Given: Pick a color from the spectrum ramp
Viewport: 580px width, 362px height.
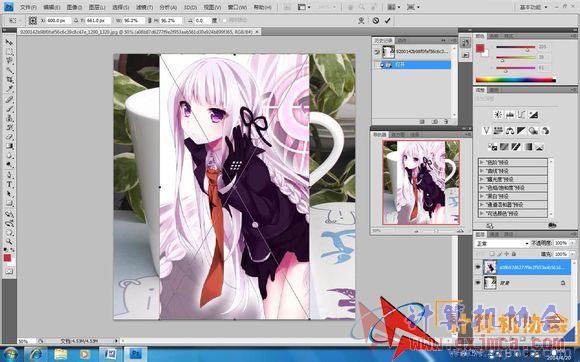Looking at the screenshot, I should tap(516, 80).
